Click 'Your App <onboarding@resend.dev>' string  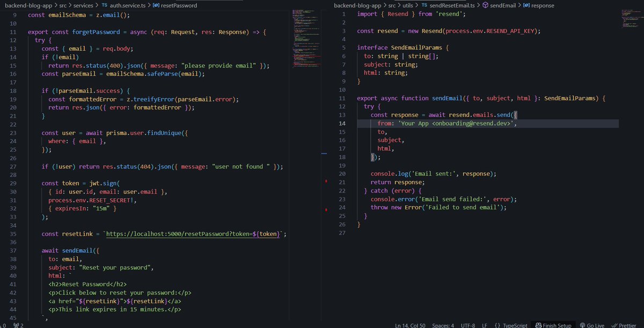pos(457,123)
